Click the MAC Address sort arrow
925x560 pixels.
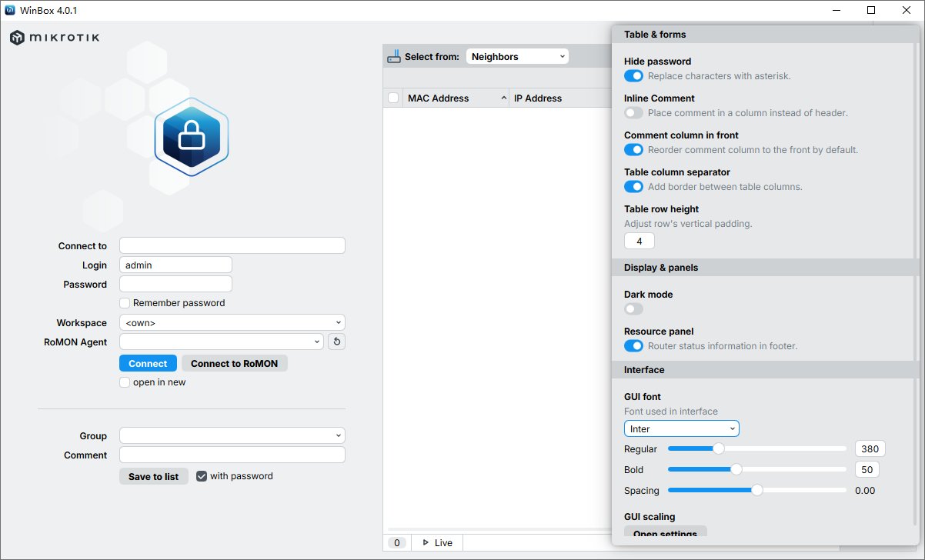pyautogui.click(x=503, y=98)
